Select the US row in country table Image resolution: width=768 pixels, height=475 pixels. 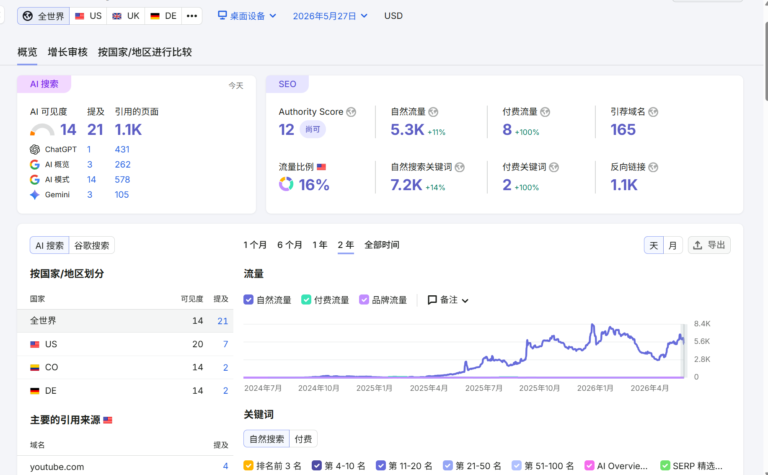coord(125,344)
